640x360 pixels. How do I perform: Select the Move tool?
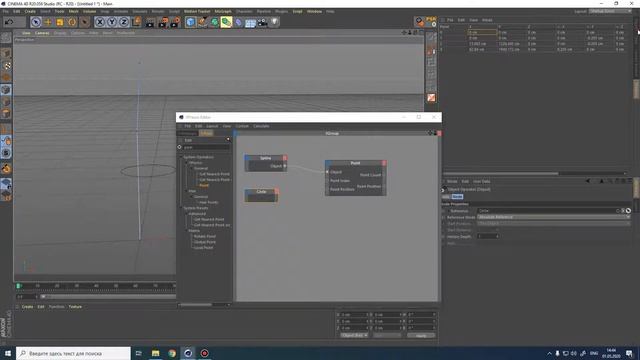tap(48, 22)
